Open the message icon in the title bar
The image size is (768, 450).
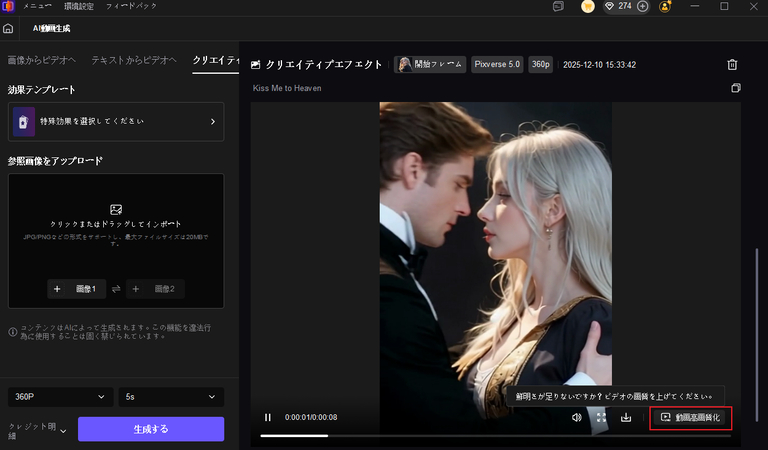tap(558, 6)
